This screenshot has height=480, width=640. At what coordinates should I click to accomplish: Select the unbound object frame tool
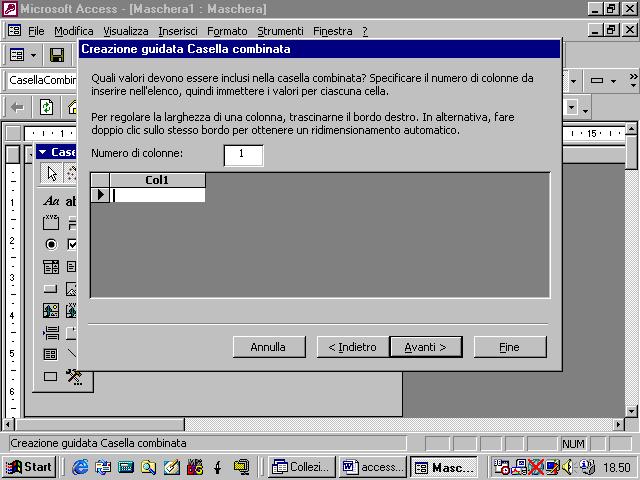pyautogui.click(x=51, y=311)
